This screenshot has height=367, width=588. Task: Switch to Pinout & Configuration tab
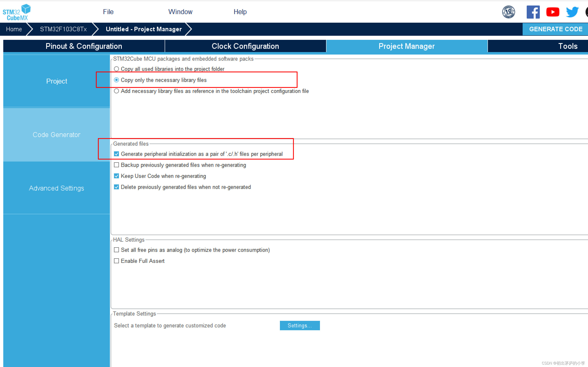click(x=83, y=46)
